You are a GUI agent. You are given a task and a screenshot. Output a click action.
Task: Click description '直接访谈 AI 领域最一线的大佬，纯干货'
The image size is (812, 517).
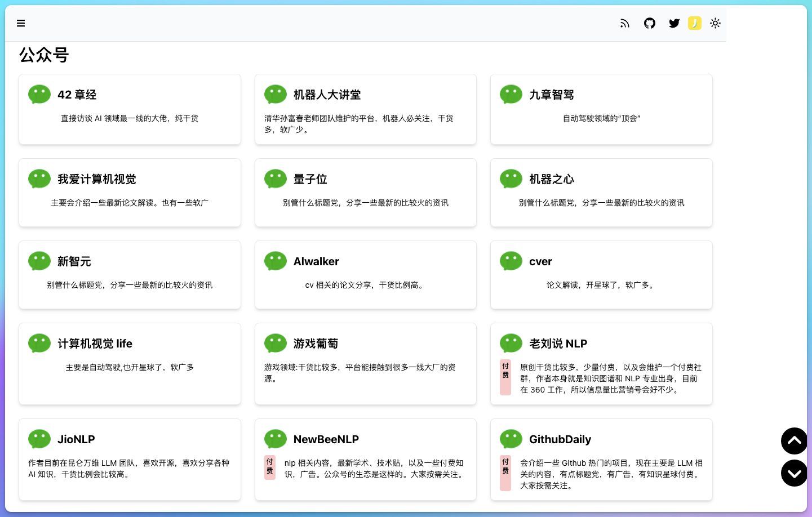(130, 118)
